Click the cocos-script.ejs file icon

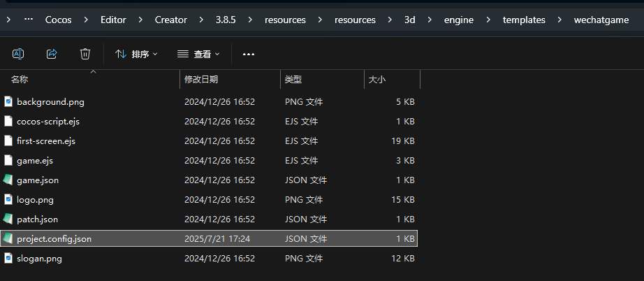(x=8, y=122)
